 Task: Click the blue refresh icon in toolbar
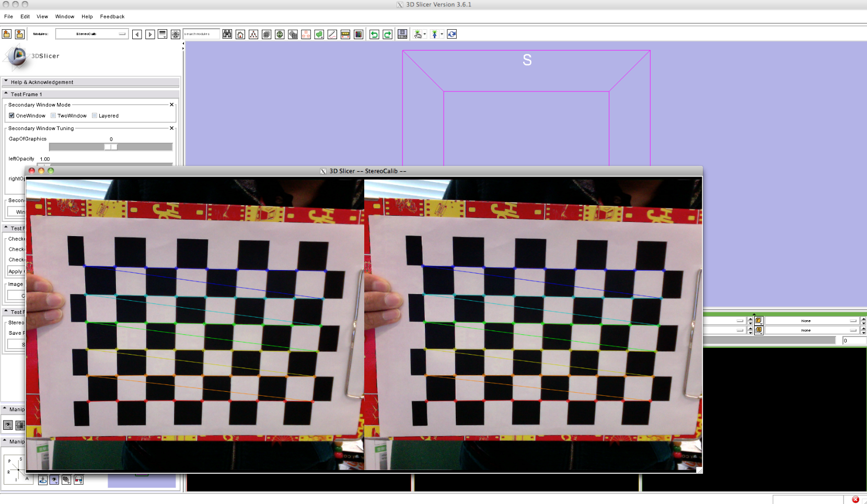coord(452,34)
